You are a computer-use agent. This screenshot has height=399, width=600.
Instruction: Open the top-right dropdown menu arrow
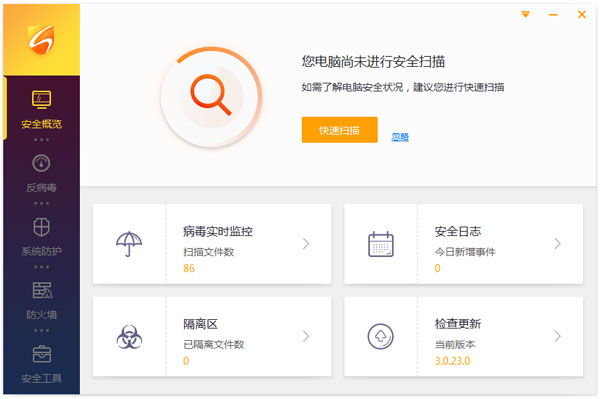coord(525,15)
